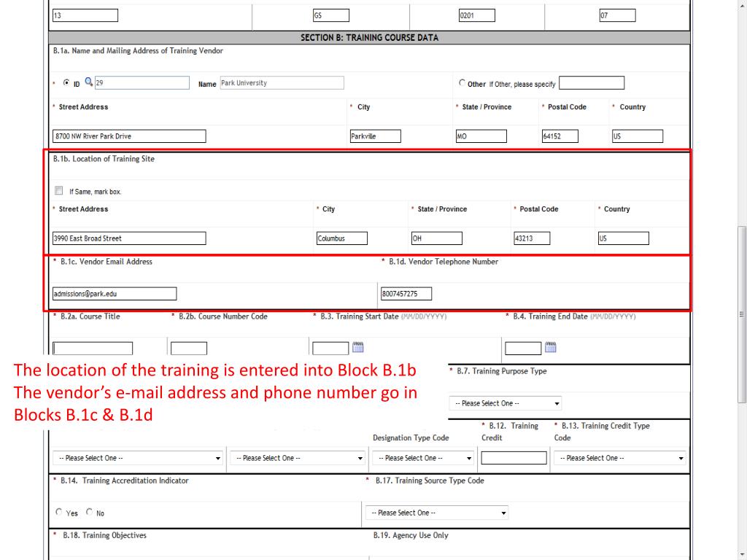Open the second Please Select One dropdown left of Designation Type
Image resolution: width=747 pixels, height=560 pixels.
click(x=298, y=458)
